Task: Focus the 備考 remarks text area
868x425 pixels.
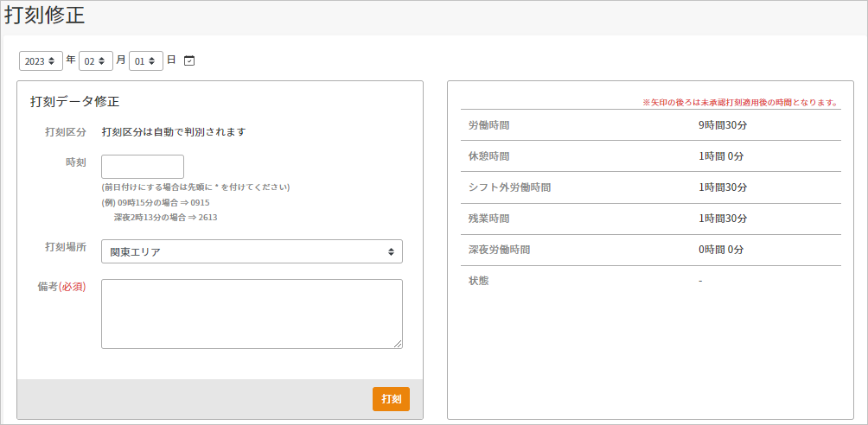Action: 252,314
